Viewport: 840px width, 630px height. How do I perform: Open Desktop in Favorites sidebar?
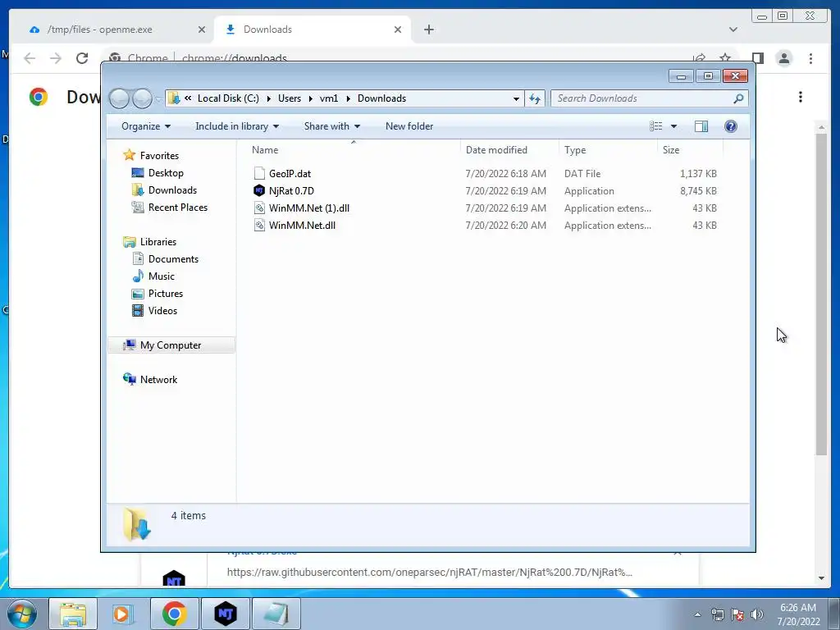click(x=166, y=173)
